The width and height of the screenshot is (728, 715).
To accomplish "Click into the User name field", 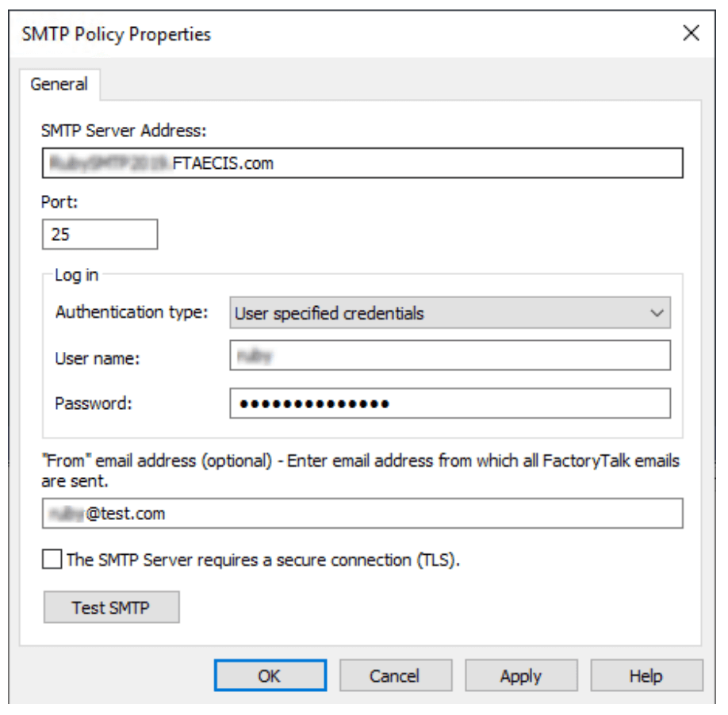I will 450,357.
